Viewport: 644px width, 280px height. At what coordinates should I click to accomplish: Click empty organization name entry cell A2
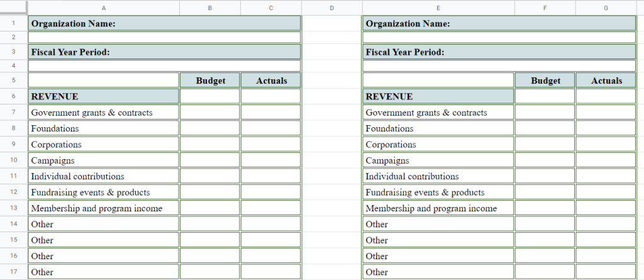point(164,37)
